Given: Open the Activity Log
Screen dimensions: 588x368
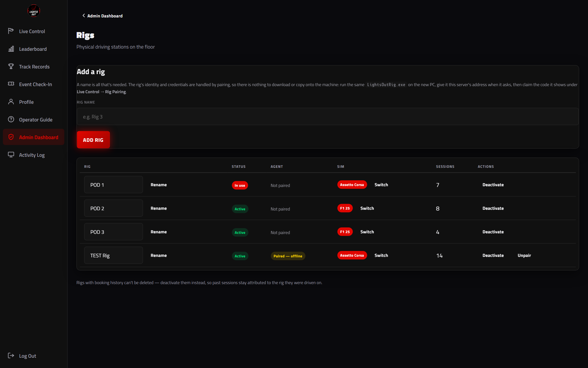Looking at the screenshot, I should (34, 155).
